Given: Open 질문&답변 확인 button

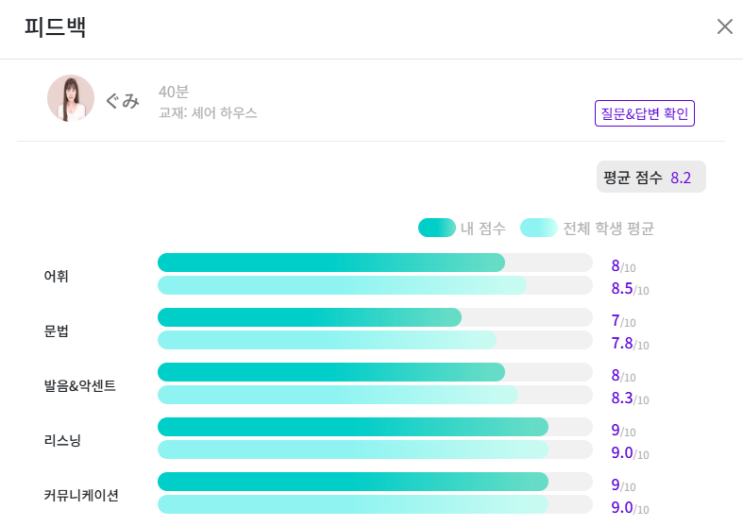Looking at the screenshot, I should (644, 113).
